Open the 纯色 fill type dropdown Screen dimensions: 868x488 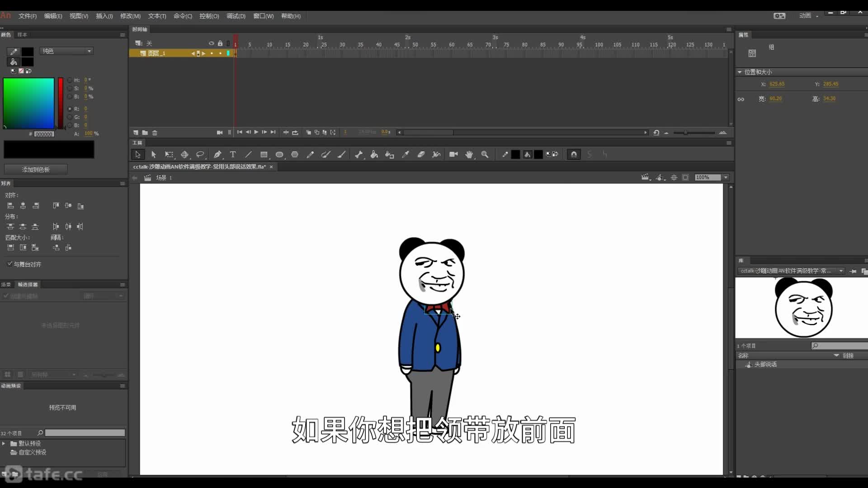point(66,51)
